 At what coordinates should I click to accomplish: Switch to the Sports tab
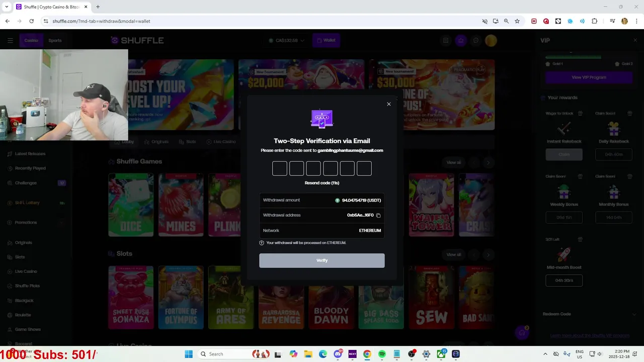55,40
